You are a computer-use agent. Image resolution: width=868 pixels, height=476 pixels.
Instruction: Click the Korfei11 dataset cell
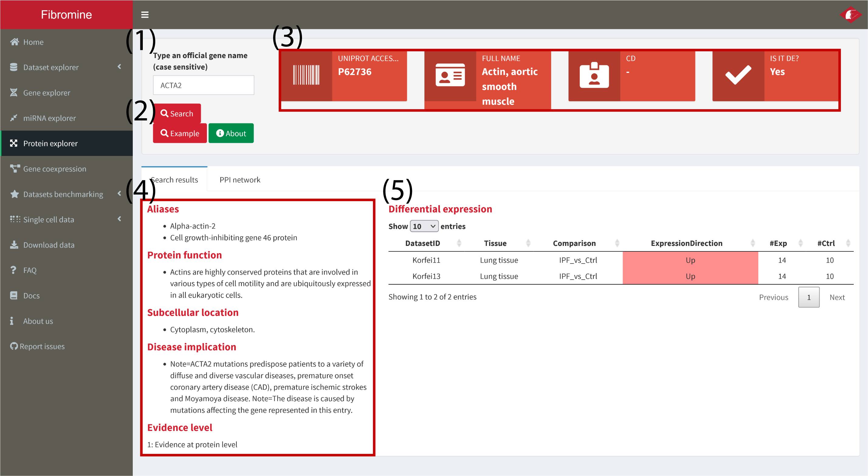click(x=426, y=260)
